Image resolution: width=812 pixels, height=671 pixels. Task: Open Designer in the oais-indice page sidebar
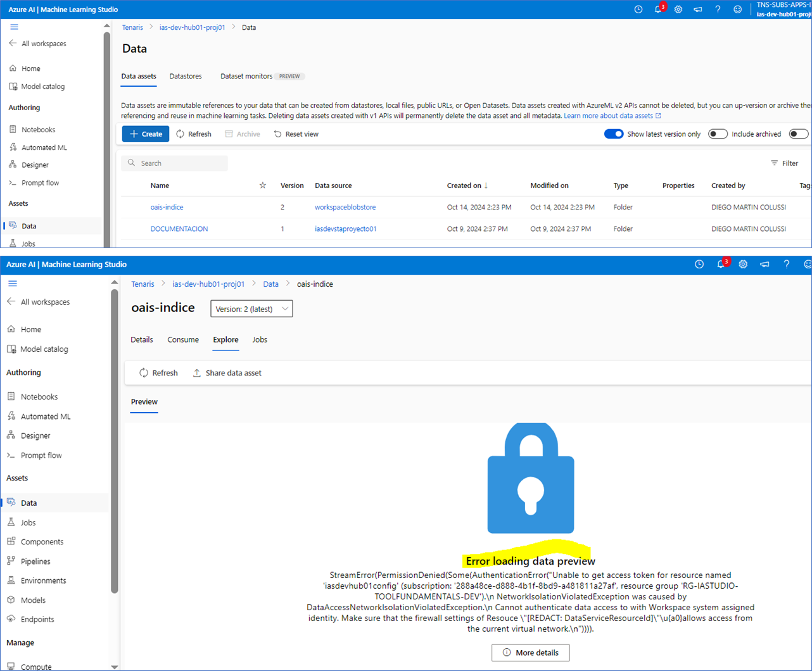[35, 436]
